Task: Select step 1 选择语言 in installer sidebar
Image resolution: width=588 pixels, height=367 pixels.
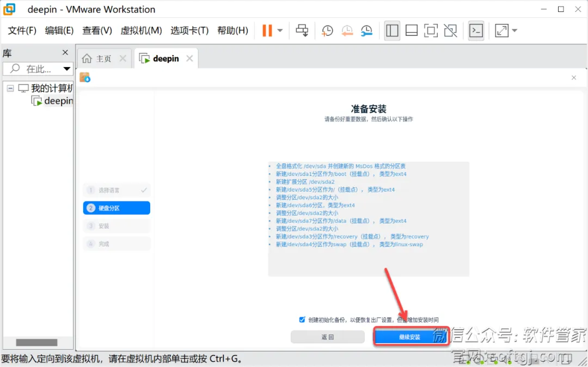Action: pyautogui.click(x=117, y=190)
